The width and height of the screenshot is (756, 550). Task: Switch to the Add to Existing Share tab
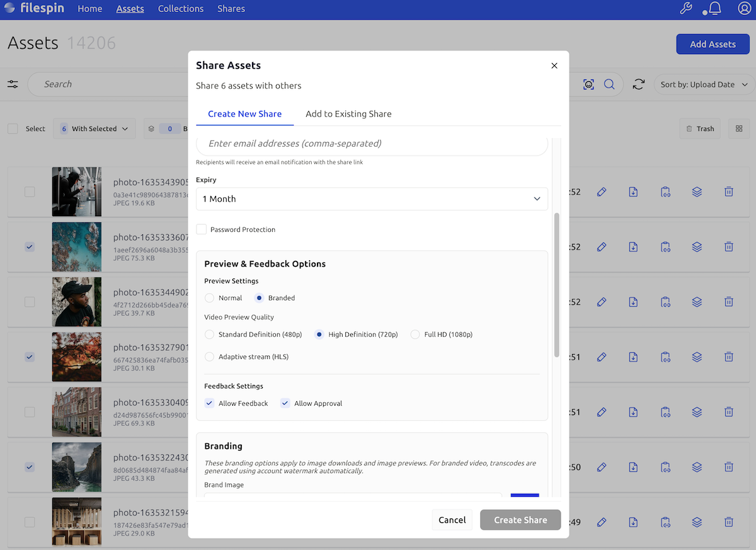(x=348, y=114)
